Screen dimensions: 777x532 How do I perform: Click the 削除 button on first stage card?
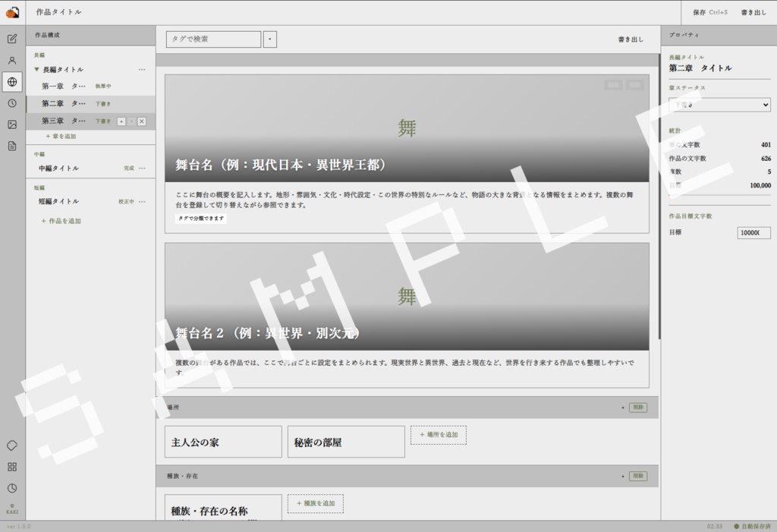click(635, 85)
